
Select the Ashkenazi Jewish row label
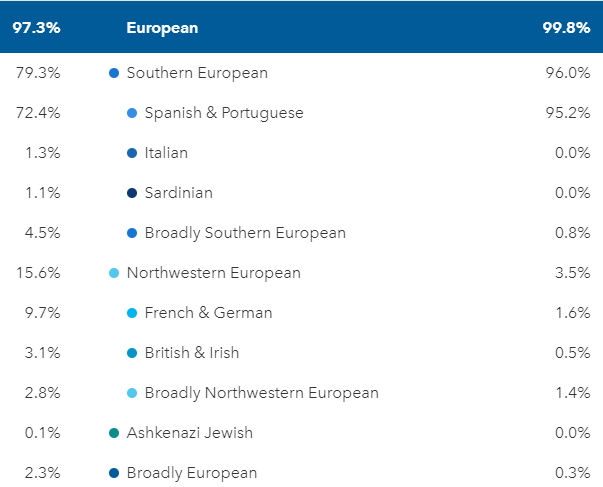click(189, 433)
